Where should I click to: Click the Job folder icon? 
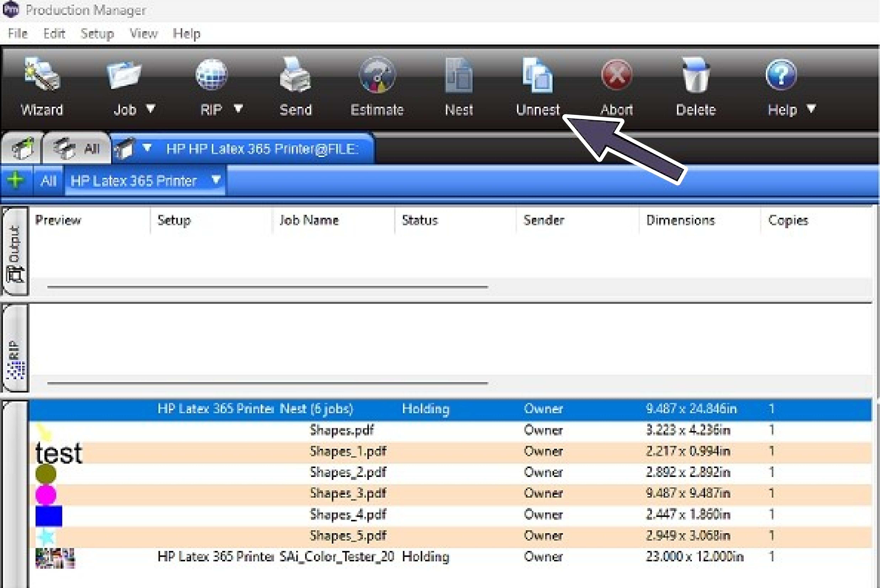coord(124,75)
